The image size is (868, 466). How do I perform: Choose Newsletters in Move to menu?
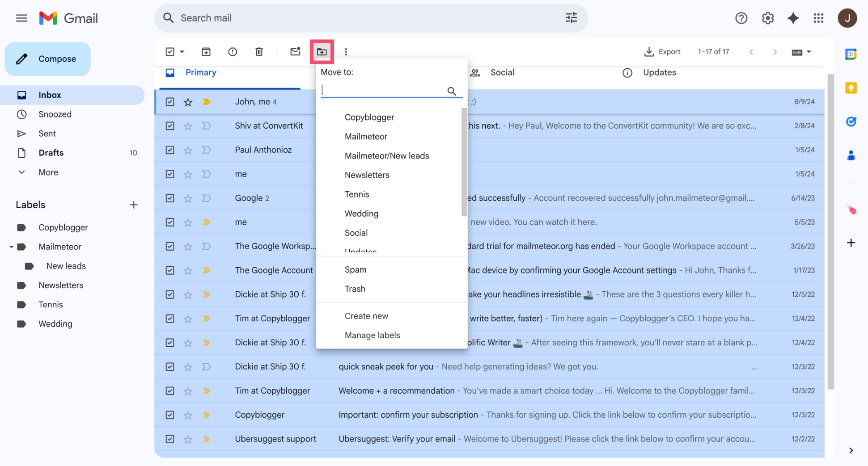(x=367, y=175)
